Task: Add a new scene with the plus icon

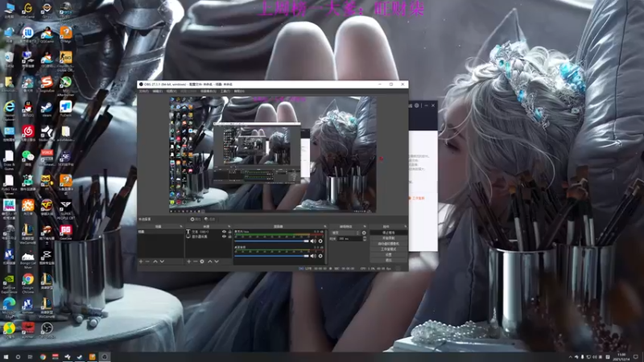Action: pyautogui.click(x=141, y=261)
